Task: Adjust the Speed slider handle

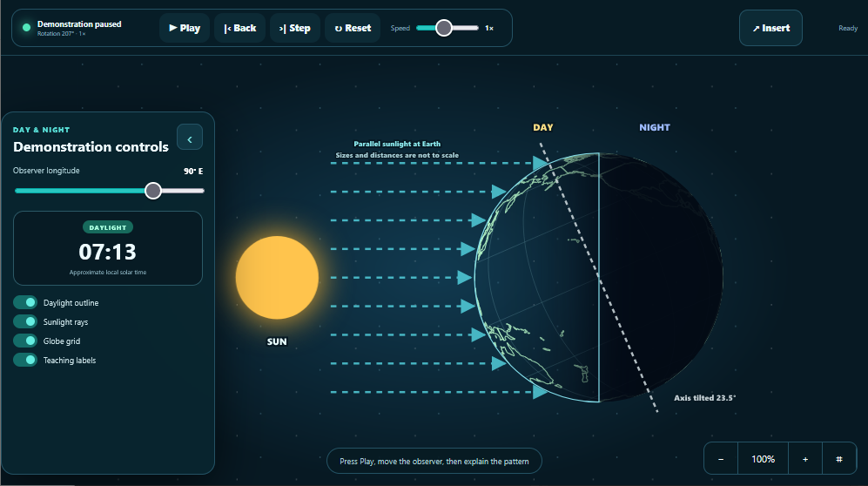Action: [x=443, y=28]
